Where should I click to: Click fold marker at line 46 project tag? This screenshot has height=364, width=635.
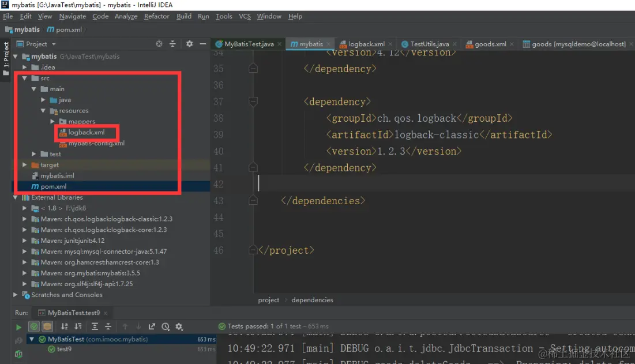coord(253,250)
